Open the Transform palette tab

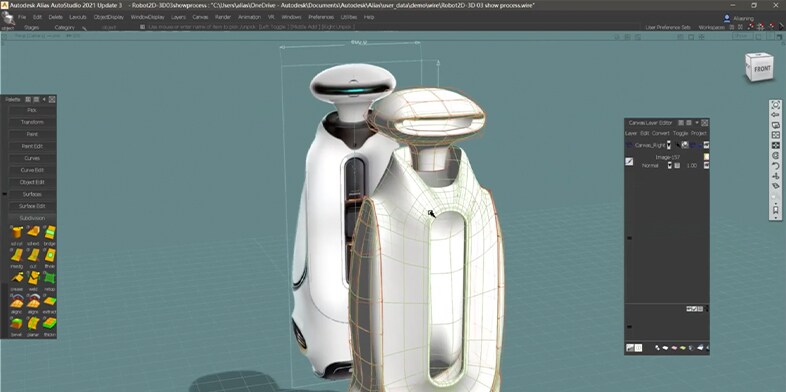[x=32, y=122]
